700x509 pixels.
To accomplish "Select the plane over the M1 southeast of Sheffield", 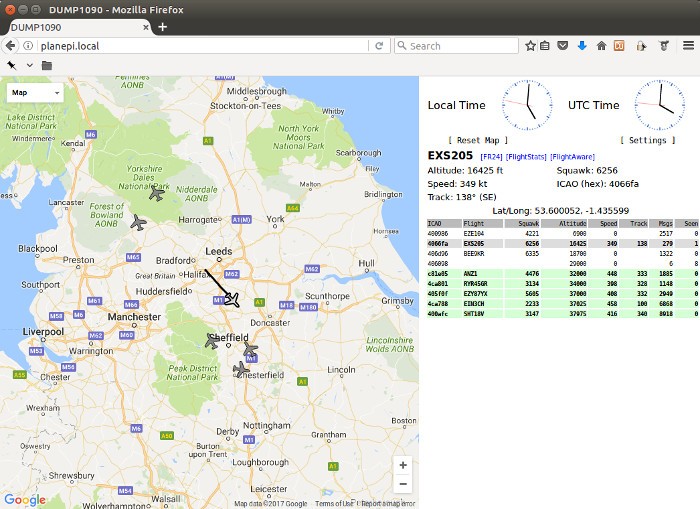I will point(250,348).
